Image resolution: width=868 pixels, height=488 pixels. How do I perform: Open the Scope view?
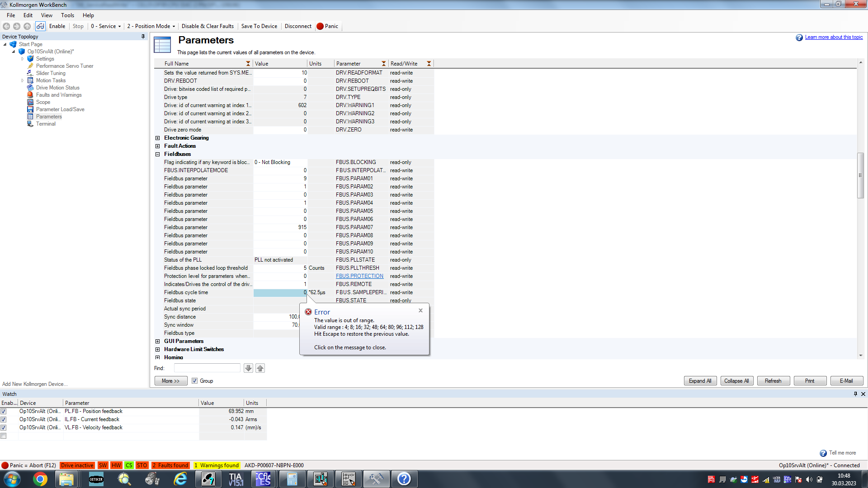pyautogui.click(x=43, y=102)
